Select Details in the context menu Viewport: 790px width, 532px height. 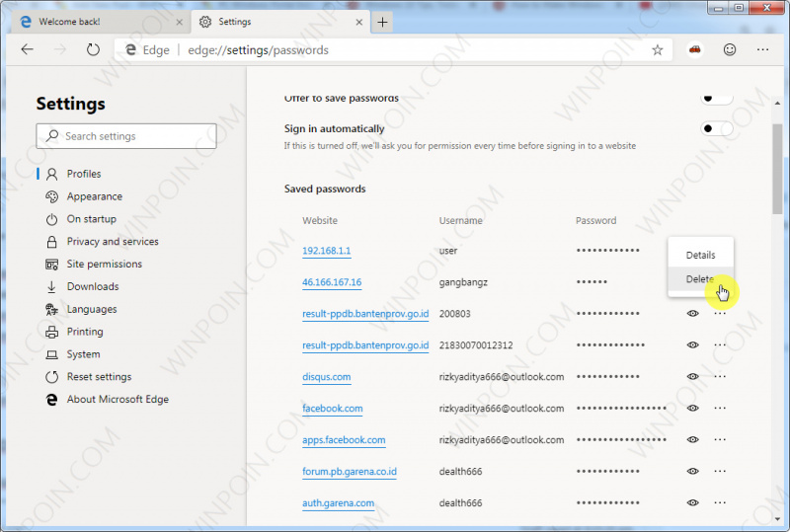click(x=700, y=255)
